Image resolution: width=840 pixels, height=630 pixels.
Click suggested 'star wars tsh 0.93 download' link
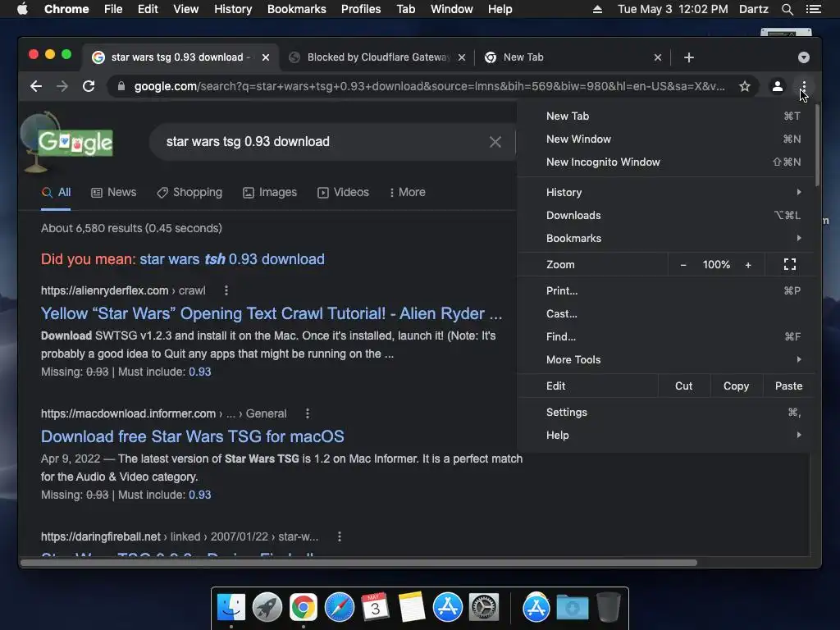(232, 259)
